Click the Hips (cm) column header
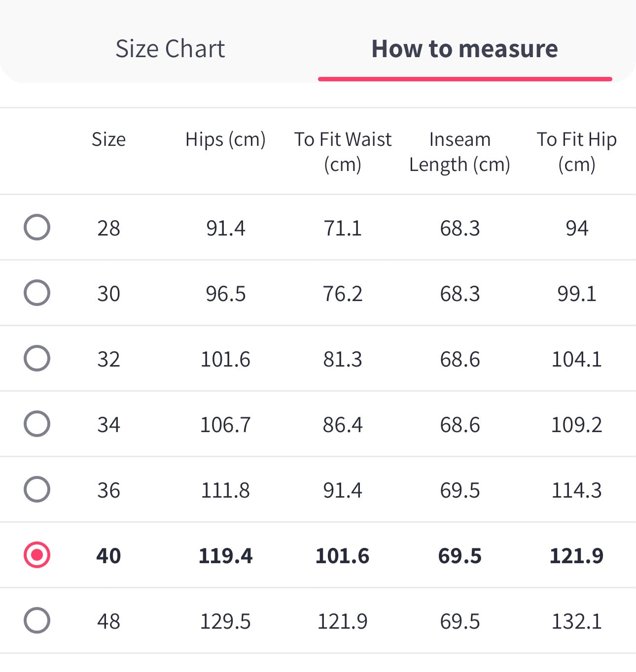This screenshot has width=636, height=672. pos(225,139)
